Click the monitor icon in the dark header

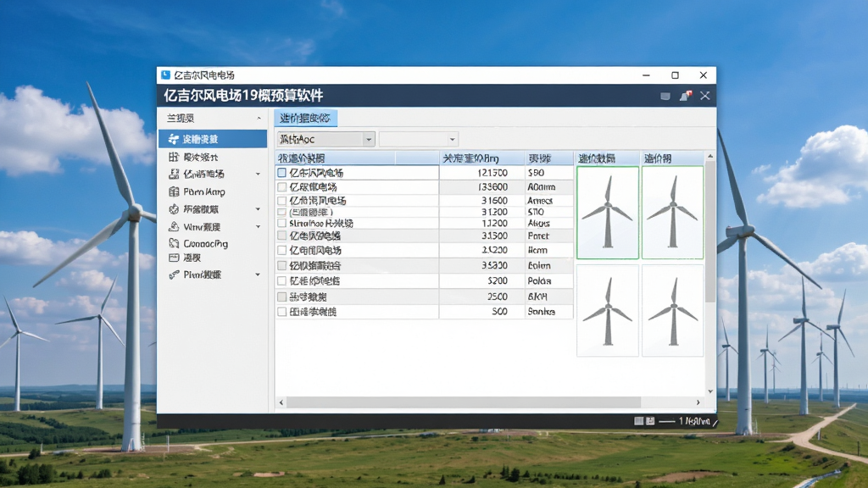coord(665,97)
